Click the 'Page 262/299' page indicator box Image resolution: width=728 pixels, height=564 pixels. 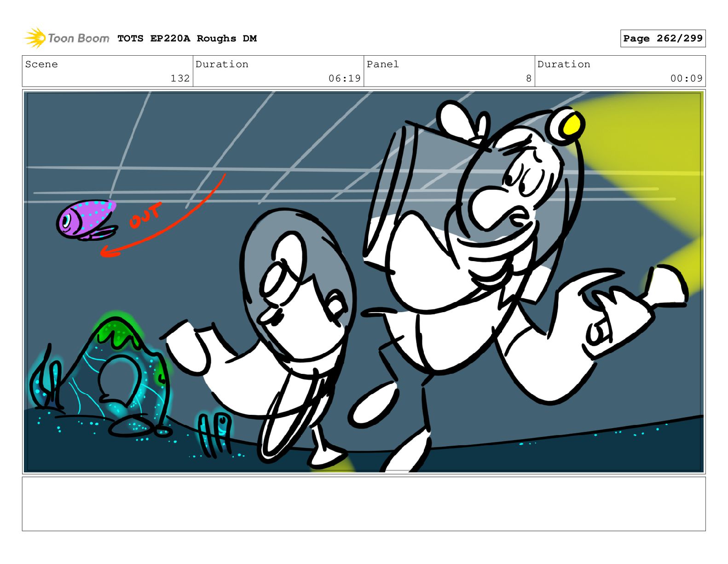point(663,39)
